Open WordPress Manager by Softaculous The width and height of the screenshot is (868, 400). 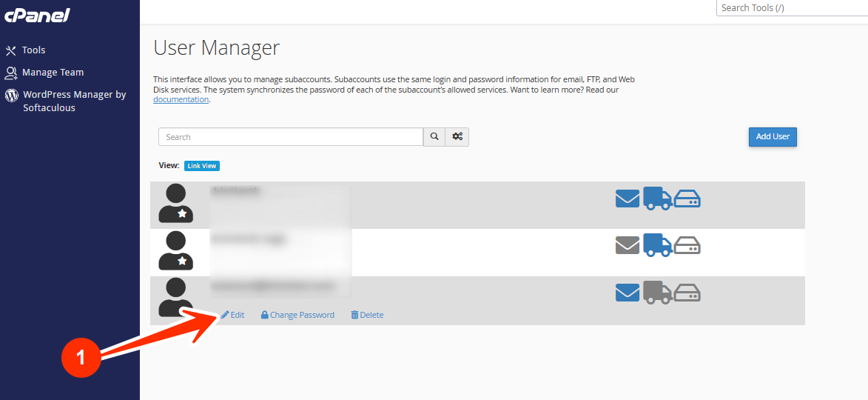click(x=75, y=101)
